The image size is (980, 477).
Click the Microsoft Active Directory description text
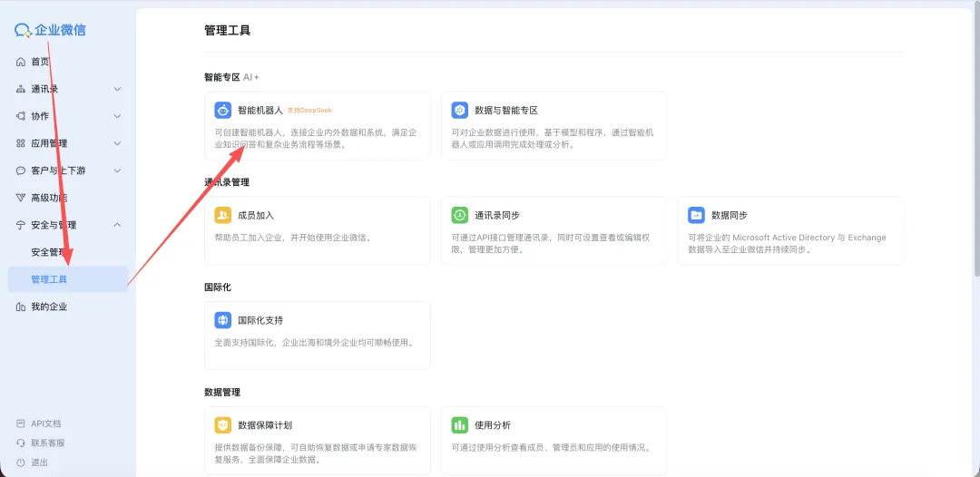(787, 244)
